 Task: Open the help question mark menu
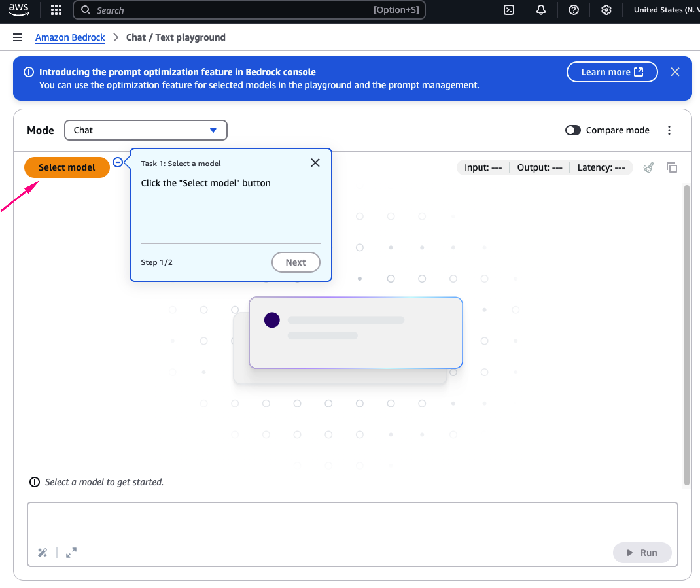(574, 10)
